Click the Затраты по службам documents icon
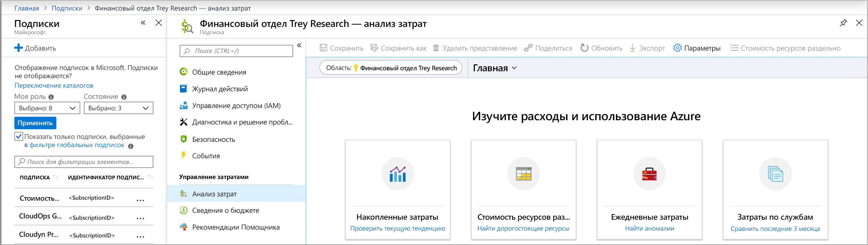 click(775, 174)
